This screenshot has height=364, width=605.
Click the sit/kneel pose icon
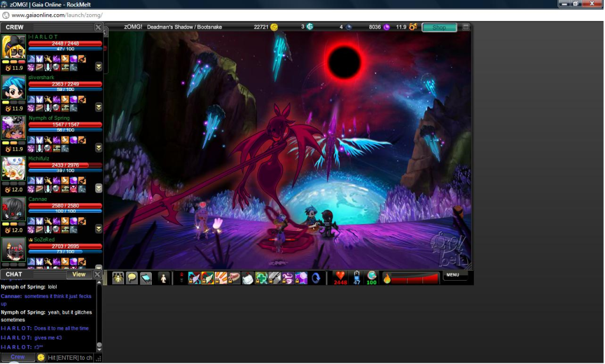163,278
